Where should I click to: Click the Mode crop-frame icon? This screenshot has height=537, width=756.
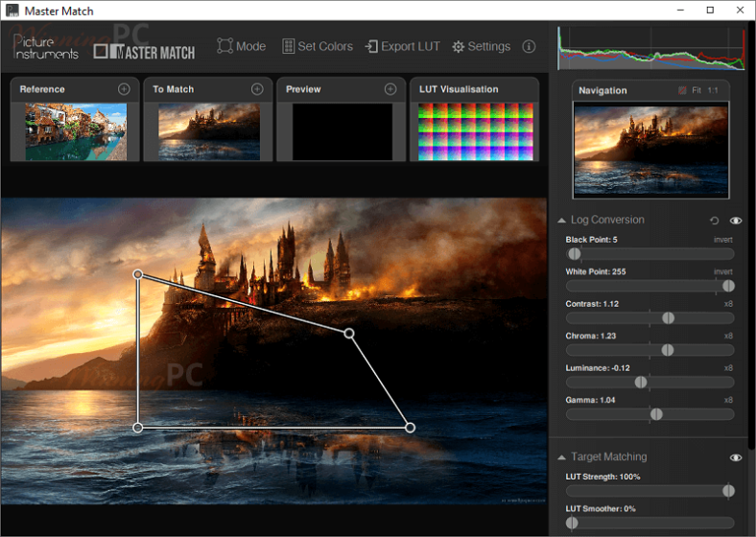click(x=224, y=46)
